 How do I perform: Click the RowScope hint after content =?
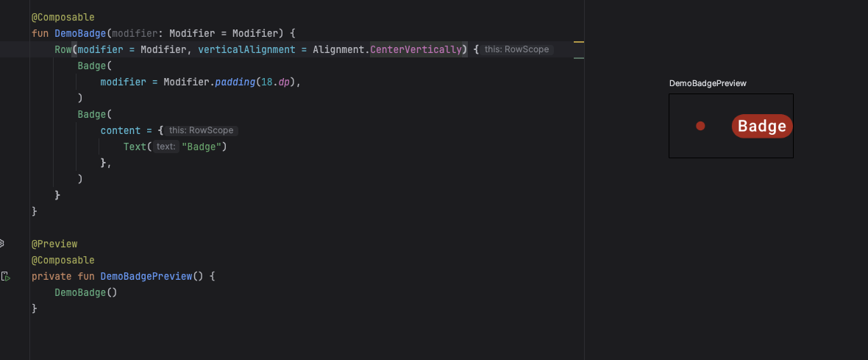coord(201,130)
